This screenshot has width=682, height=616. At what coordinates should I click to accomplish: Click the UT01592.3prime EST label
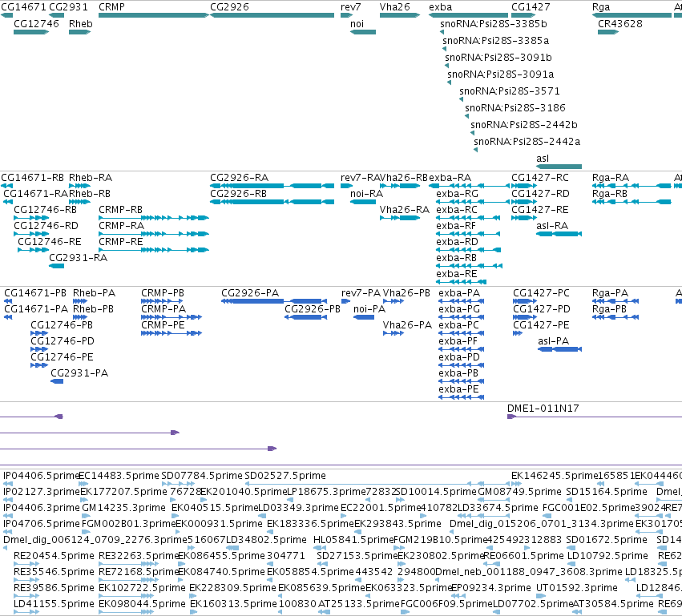577,588
